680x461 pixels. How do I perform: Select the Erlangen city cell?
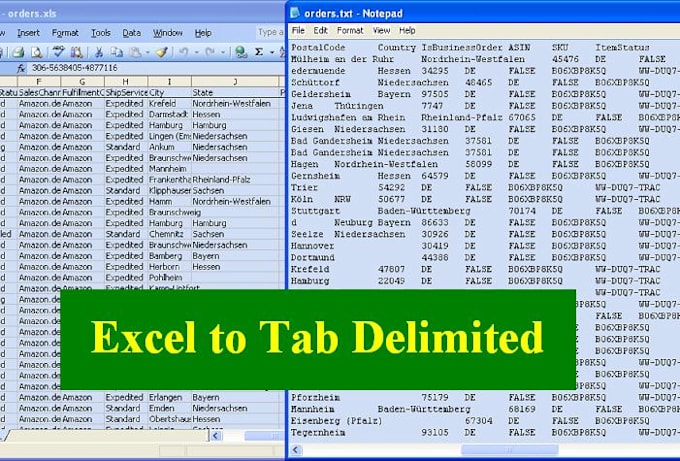point(170,397)
